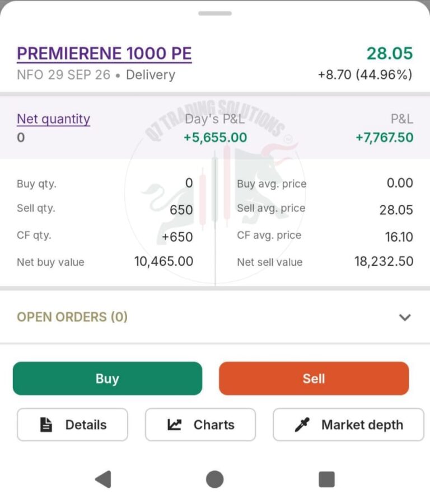Tap the Day's P&L value +5,655.00
The image size is (430, 504).
(215, 138)
